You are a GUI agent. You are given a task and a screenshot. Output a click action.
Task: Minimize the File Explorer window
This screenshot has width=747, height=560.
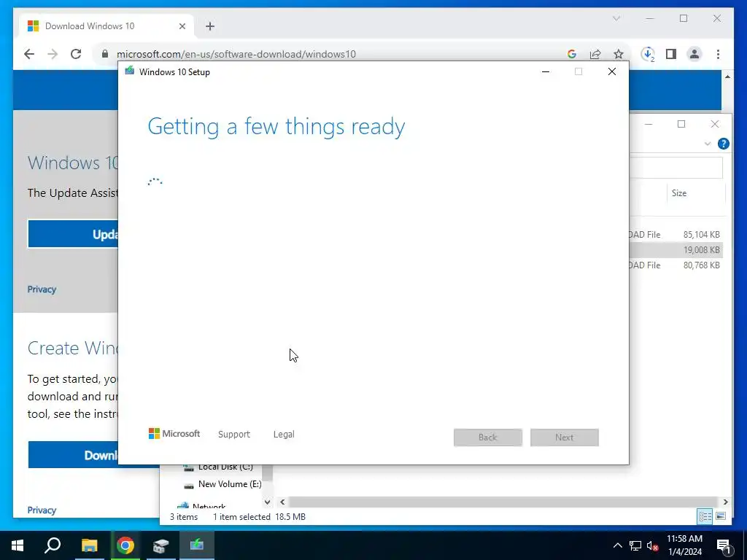tap(649, 124)
